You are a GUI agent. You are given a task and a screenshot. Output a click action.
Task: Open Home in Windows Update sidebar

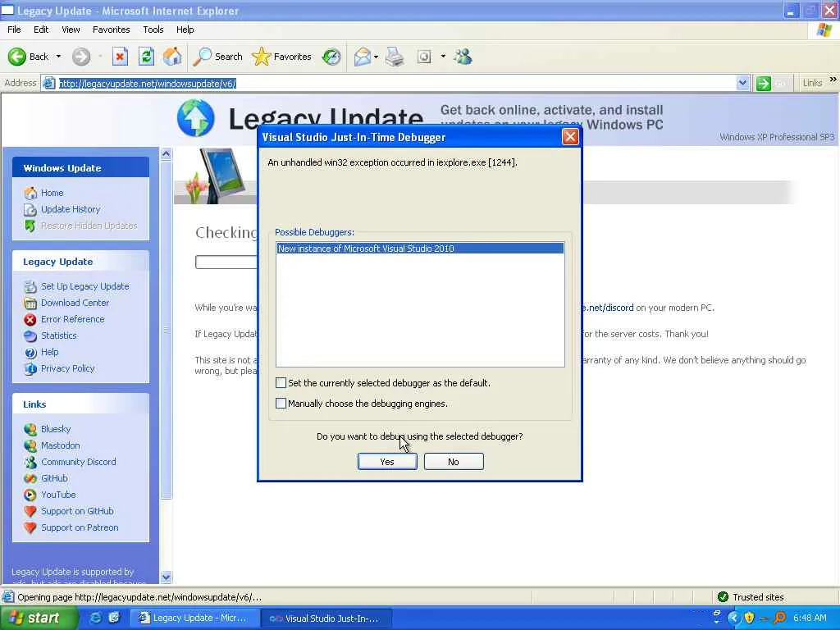[x=52, y=193]
